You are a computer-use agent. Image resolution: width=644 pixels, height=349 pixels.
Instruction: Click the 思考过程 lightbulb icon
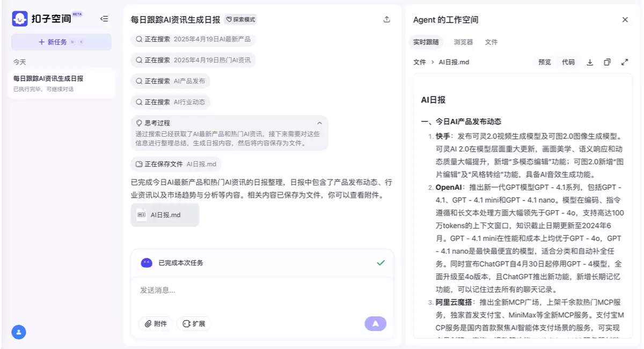point(139,123)
